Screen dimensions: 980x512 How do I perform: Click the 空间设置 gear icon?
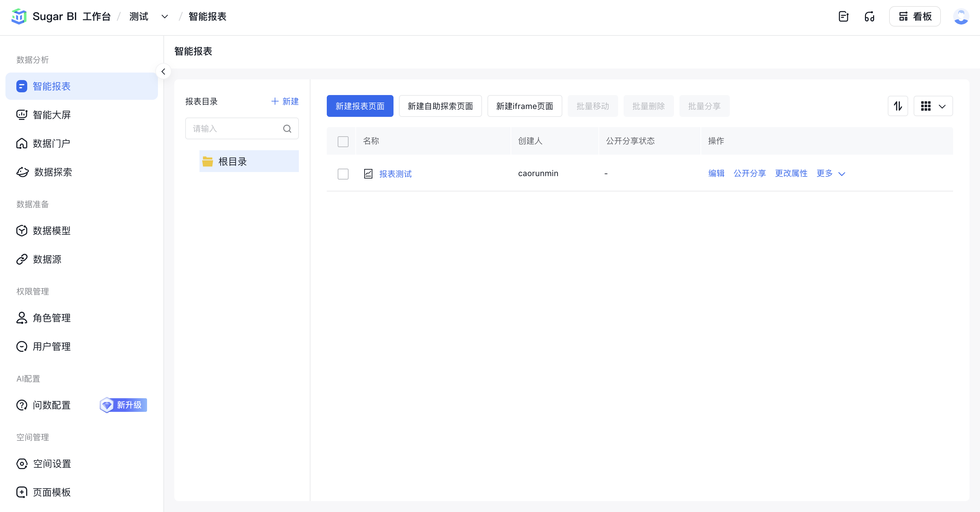tap(22, 464)
